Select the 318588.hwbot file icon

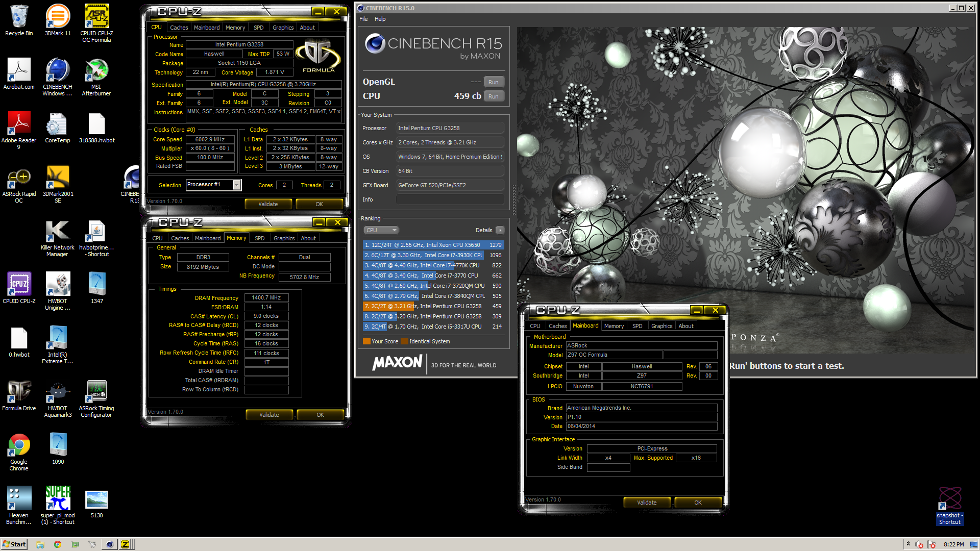(x=96, y=128)
